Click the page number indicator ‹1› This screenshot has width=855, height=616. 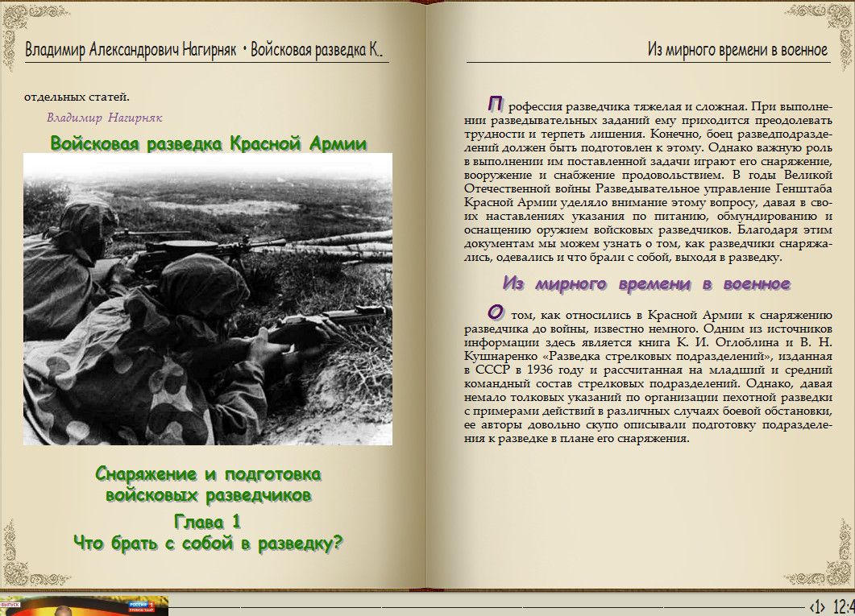(x=817, y=606)
